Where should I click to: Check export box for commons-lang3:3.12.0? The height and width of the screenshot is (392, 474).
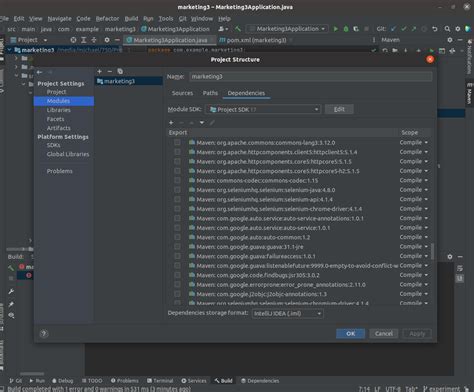tap(177, 142)
